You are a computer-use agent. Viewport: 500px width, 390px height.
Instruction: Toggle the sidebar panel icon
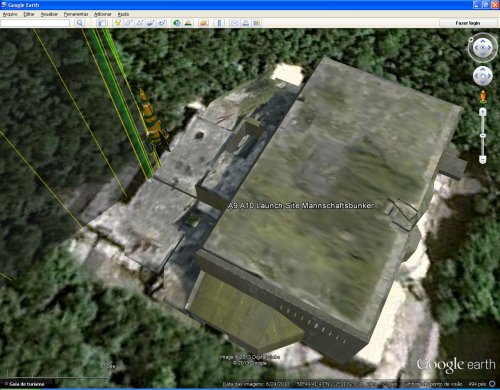(x=101, y=23)
